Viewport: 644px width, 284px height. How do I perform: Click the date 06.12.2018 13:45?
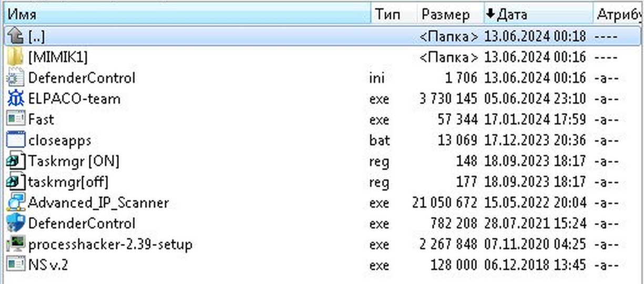tap(535, 265)
